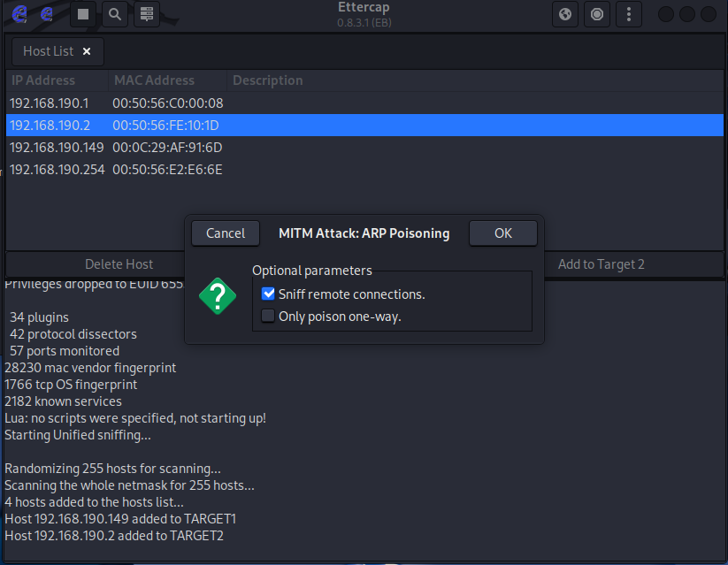
Task: Select host 192.168.190.149 row
Action: (x=364, y=148)
